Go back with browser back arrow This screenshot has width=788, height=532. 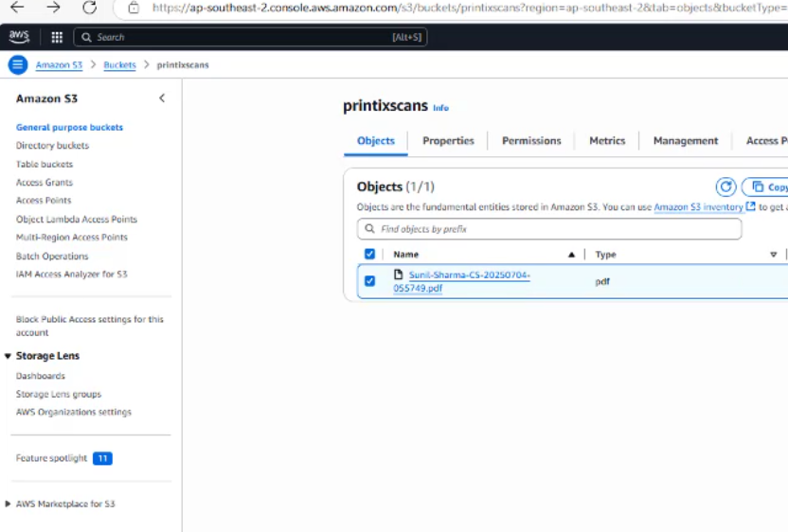[17, 8]
